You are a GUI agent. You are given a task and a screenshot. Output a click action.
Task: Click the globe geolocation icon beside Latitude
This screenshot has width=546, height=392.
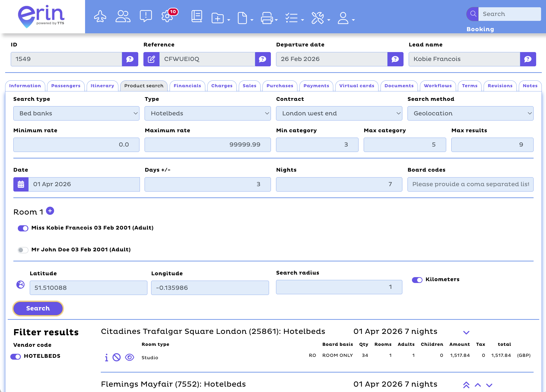tap(20, 285)
